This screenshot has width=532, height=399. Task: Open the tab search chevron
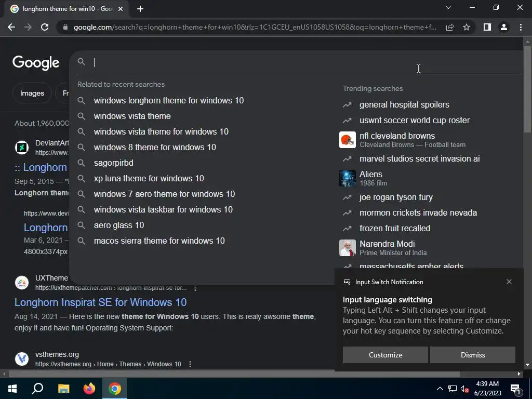click(x=448, y=7)
